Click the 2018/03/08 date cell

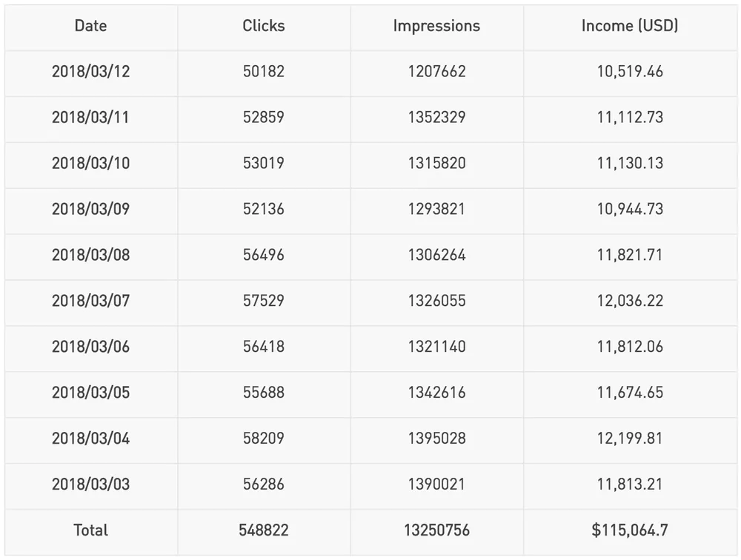point(90,256)
